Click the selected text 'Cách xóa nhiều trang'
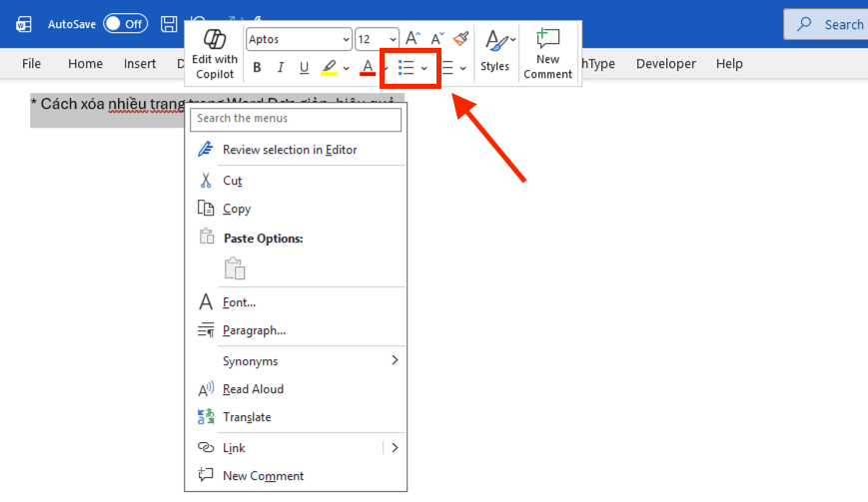This screenshot has height=502, width=868. [112, 104]
